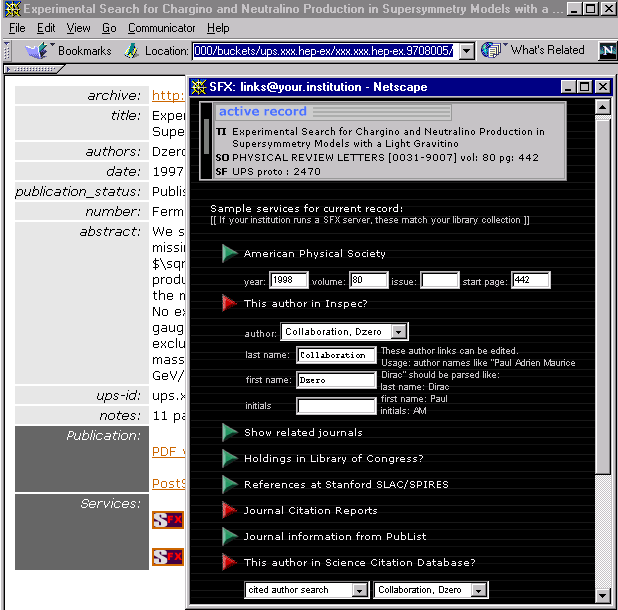The height and width of the screenshot is (610, 618).
Task: Click the Journal Citation Reports red arrow
Action: [x=229, y=510]
